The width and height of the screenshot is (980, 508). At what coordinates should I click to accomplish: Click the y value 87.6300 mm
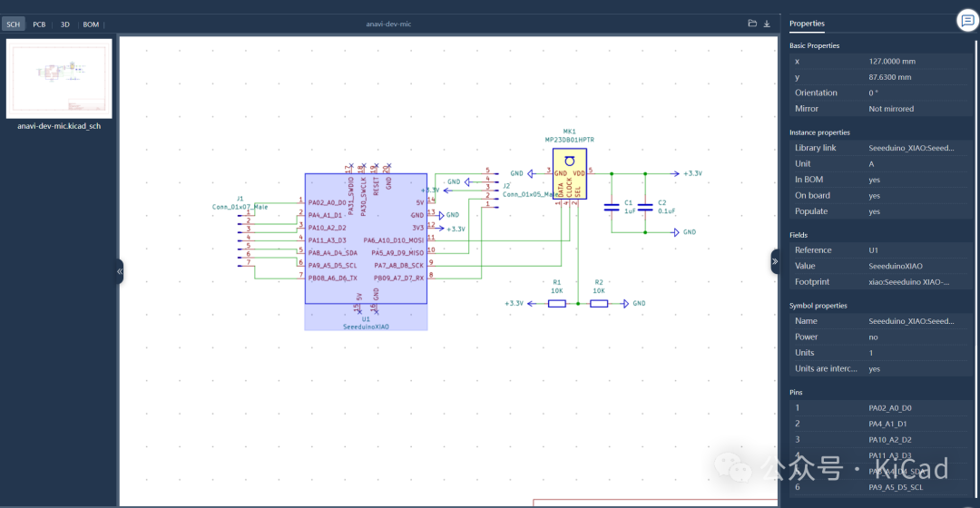(889, 77)
